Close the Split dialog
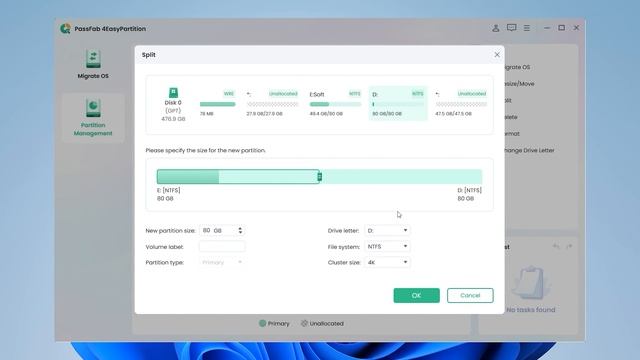Screen dimensions: 640x360 point(497,54)
